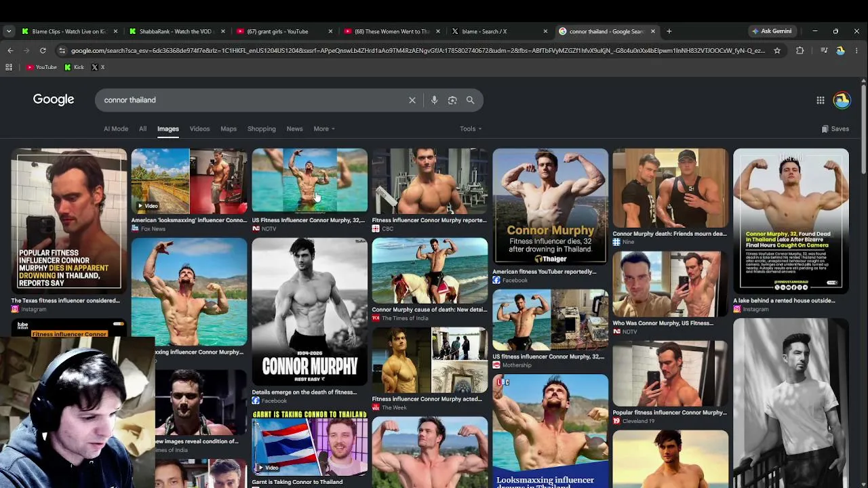Open caption link 'Who Was Connor Murphy, US Fitness...'

(663, 323)
